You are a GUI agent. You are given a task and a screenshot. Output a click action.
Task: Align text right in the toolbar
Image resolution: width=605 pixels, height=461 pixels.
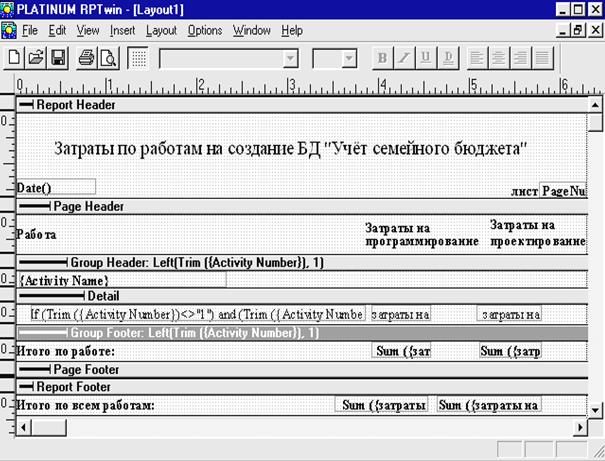(x=521, y=58)
